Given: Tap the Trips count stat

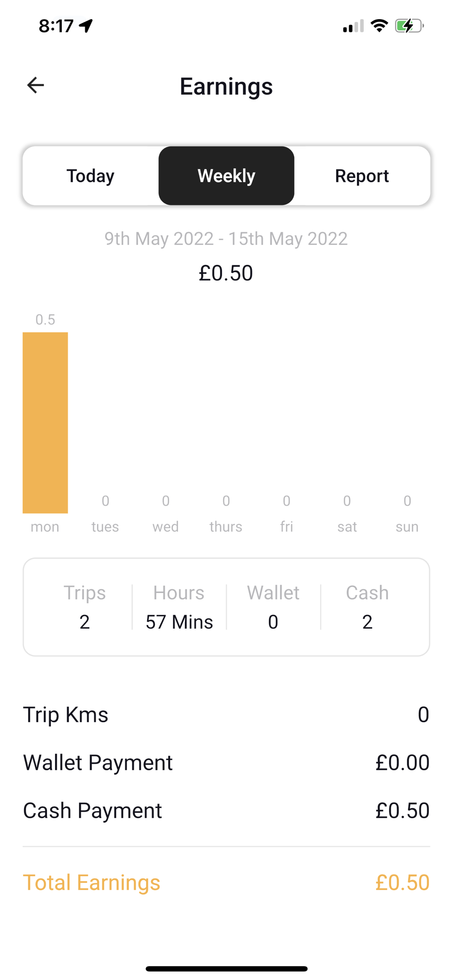Looking at the screenshot, I should click(x=84, y=608).
